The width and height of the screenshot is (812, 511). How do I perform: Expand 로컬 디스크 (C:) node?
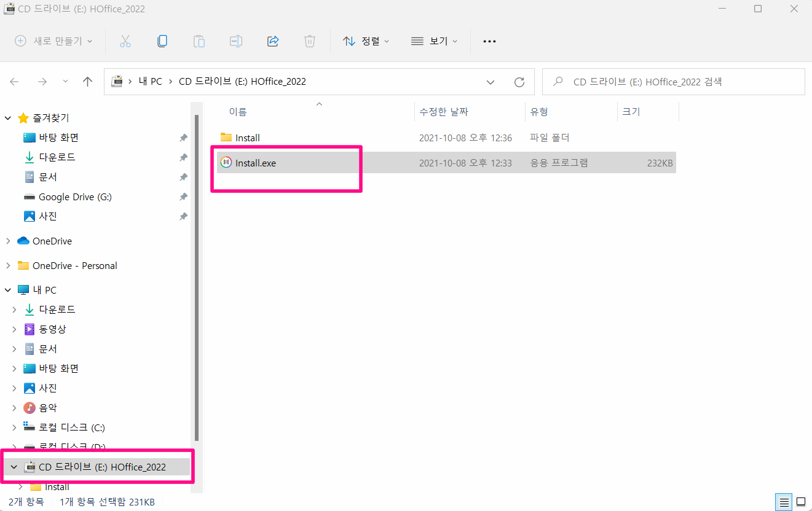tap(14, 427)
